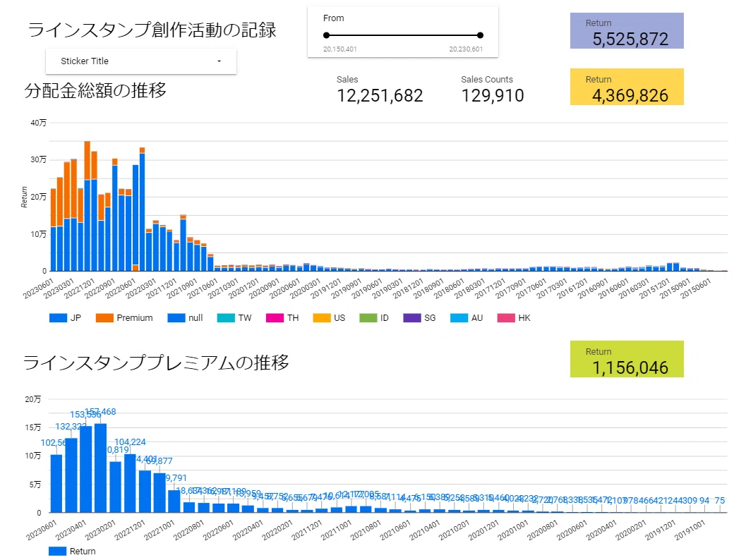The height and width of the screenshot is (560, 734).
Task: Toggle the SG legend swatch
Action: pos(412,318)
